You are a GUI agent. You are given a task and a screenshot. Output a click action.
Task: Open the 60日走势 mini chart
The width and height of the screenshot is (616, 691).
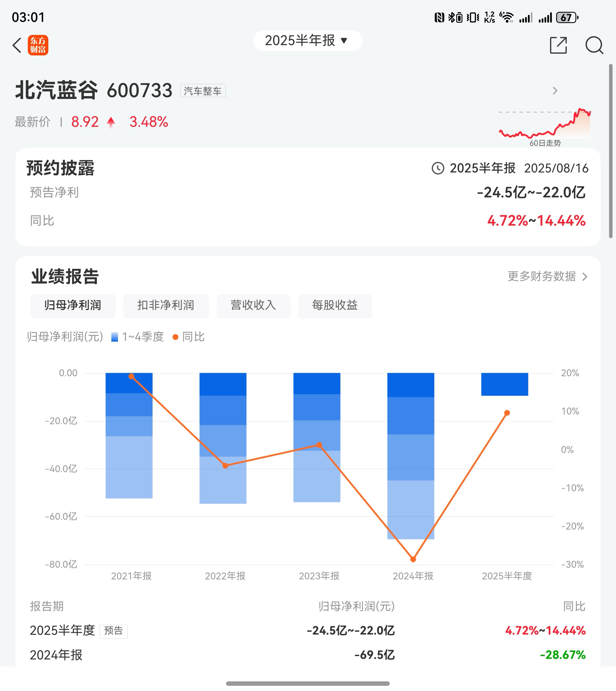[545, 128]
